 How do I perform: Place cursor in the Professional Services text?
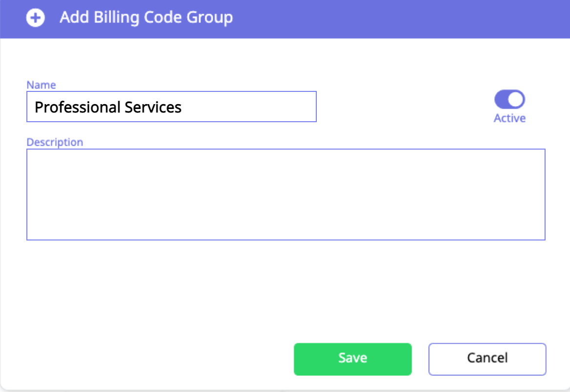click(108, 107)
